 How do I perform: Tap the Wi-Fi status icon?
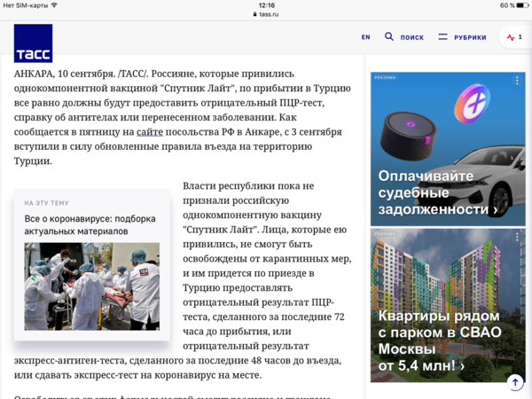54,5
